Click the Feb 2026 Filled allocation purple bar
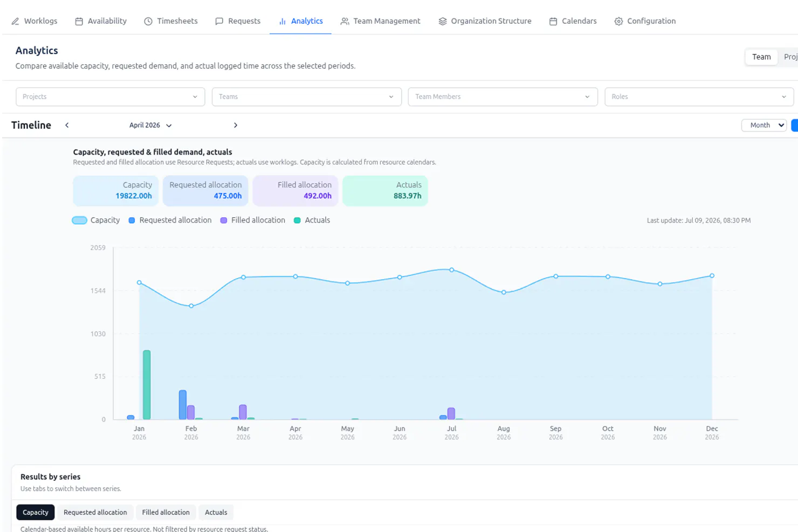 point(191,412)
